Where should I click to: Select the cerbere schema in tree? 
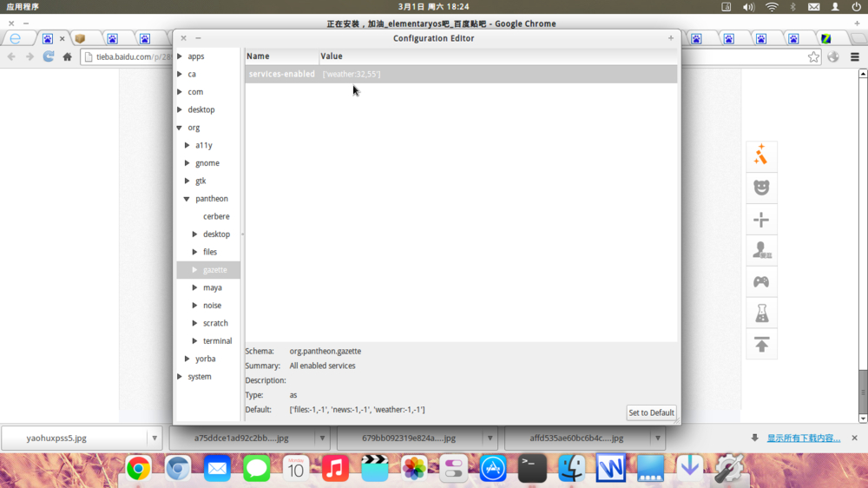click(216, 216)
